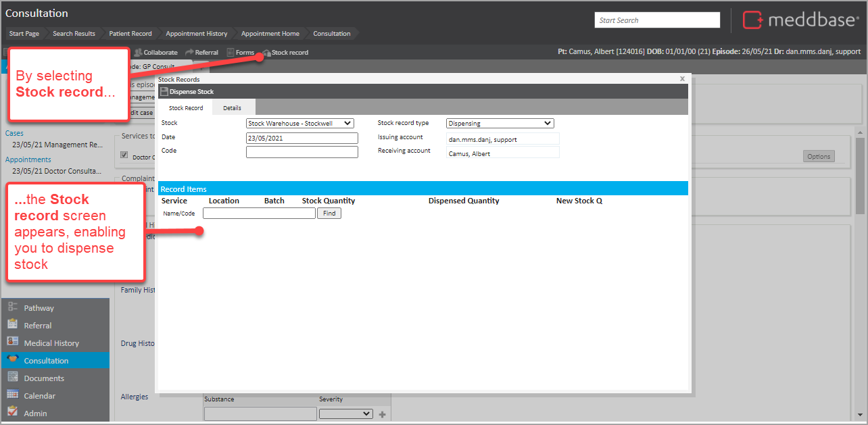868x425 pixels.
Task: Open Admin via its checkmark sidebar icon
Action: pos(13,412)
